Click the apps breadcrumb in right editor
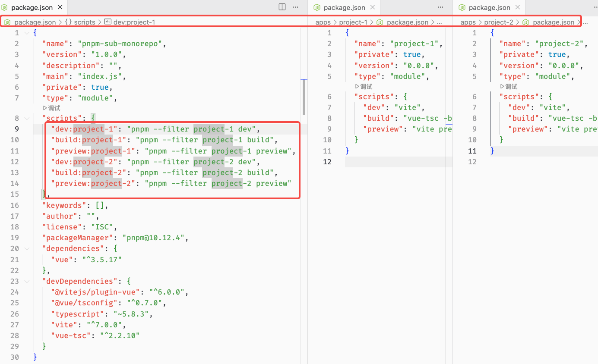The image size is (598, 364). (468, 22)
